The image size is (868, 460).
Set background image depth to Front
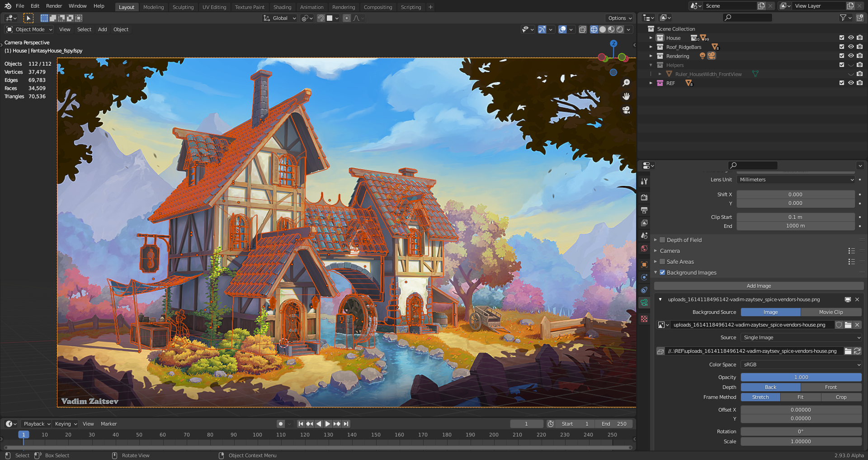pyautogui.click(x=831, y=387)
